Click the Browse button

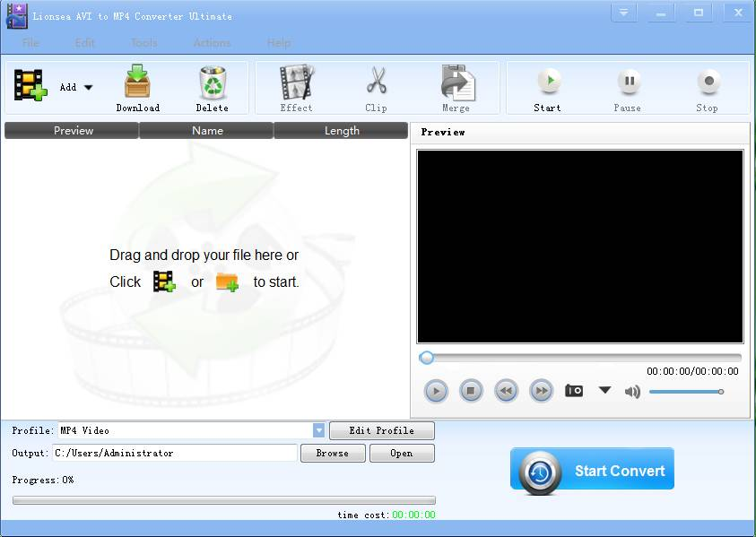point(333,453)
